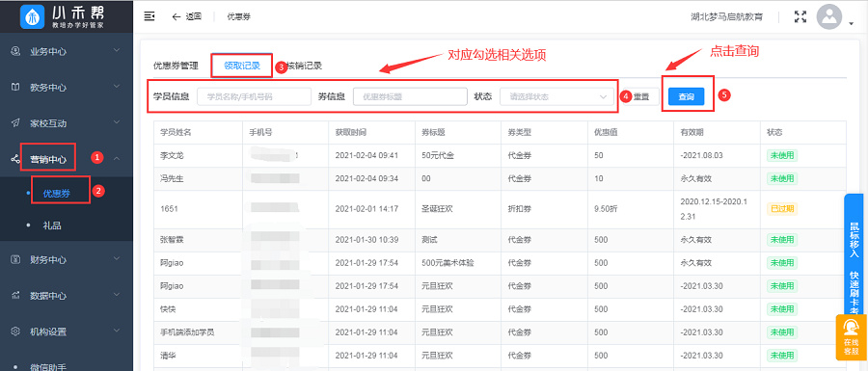The height and width of the screenshot is (371, 868).
Task: Click the -2021.08.03 validity cell
Action: point(701,155)
